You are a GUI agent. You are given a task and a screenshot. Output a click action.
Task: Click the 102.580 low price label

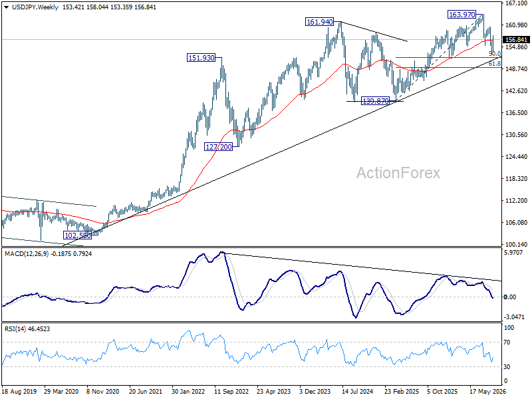point(77,235)
